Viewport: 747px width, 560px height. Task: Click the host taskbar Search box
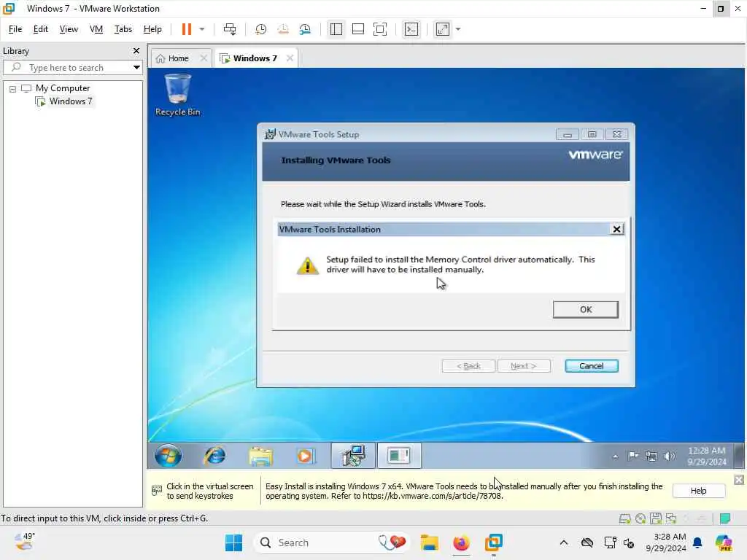pyautogui.click(x=332, y=542)
